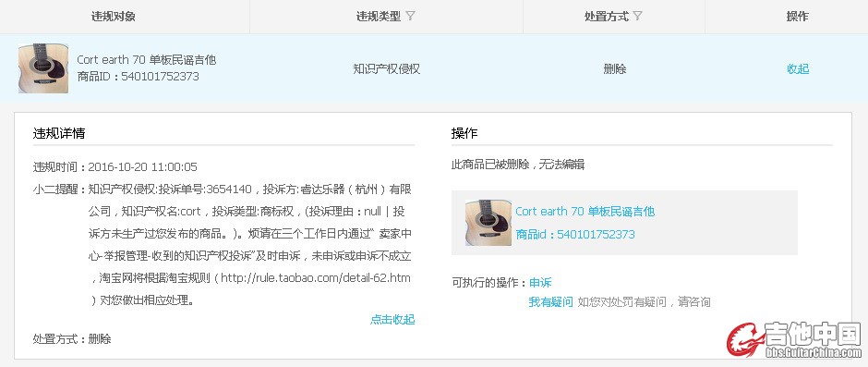This screenshot has width=868, height=367.
Task: Click the 处置方式：删除 line at bottom
Action: (72, 338)
